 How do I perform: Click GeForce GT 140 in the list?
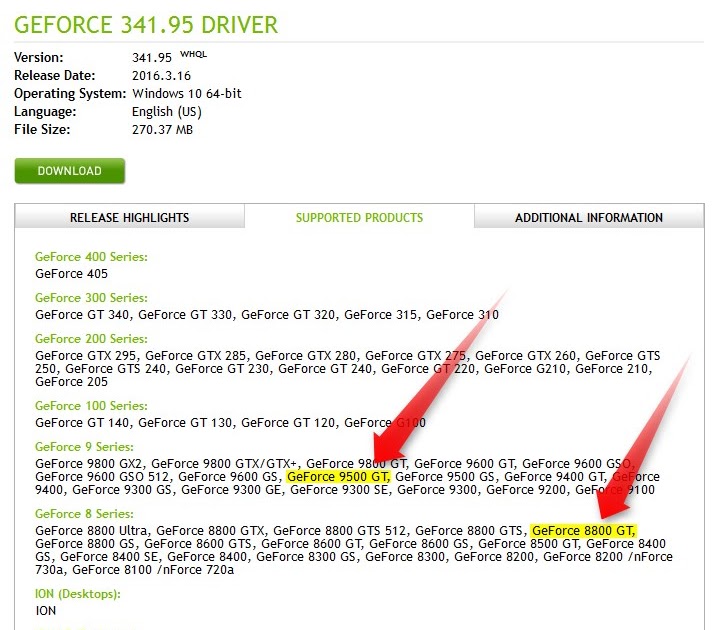[x=82, y=423]
